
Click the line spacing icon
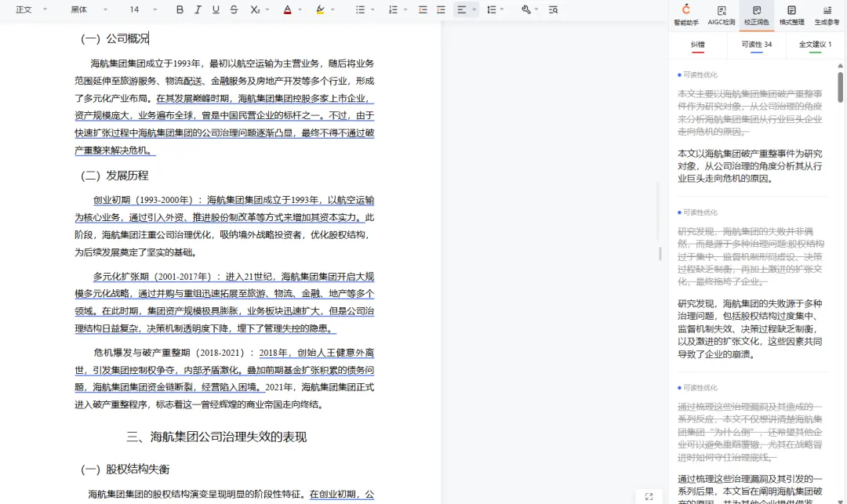492,9
